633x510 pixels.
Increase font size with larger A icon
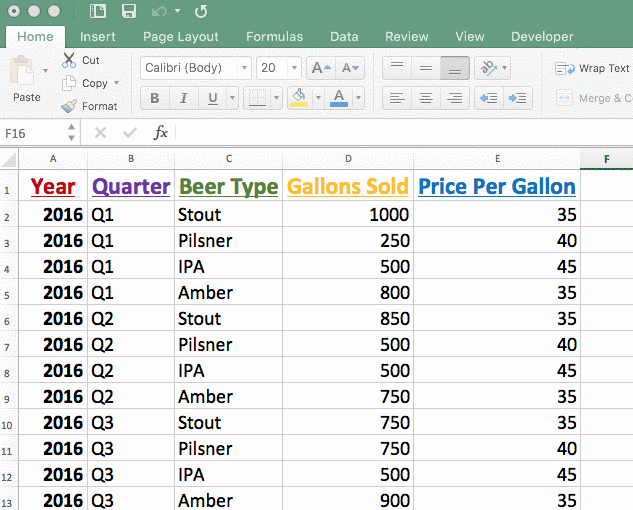[x=318, y=68]
